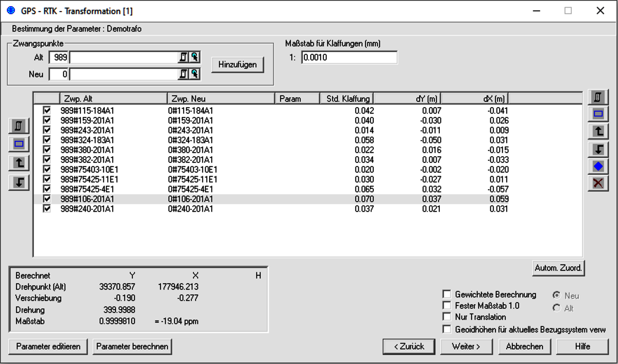Click the Zwp. Alt column header
This screenshot has height=364, width=618.
pyautogui.click(x=113, y=99)
